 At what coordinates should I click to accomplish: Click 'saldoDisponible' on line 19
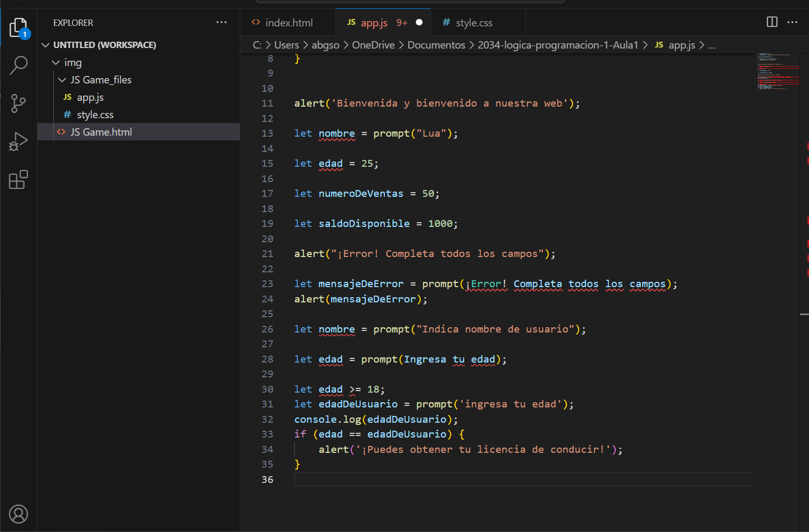click(x=364, y=224)
